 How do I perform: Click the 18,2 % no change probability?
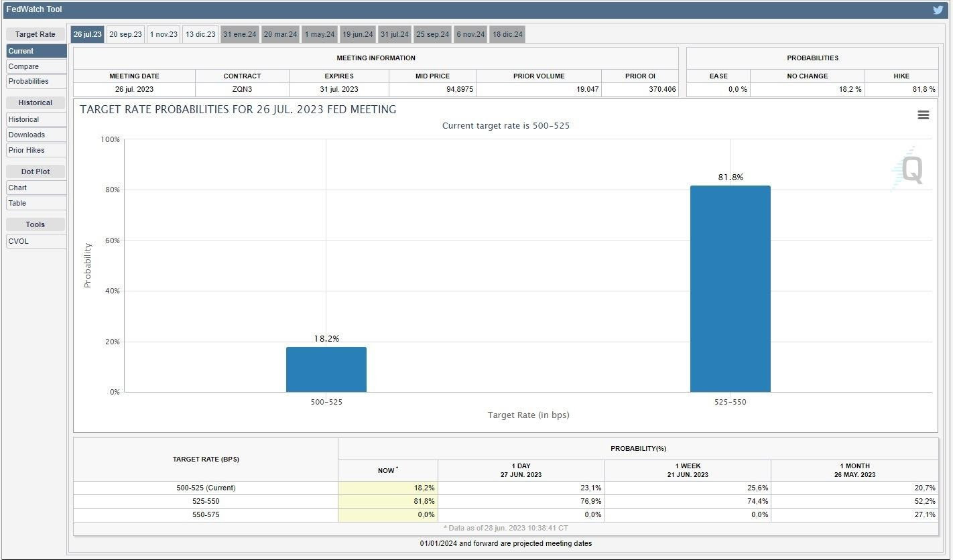[x=808, y=89]
